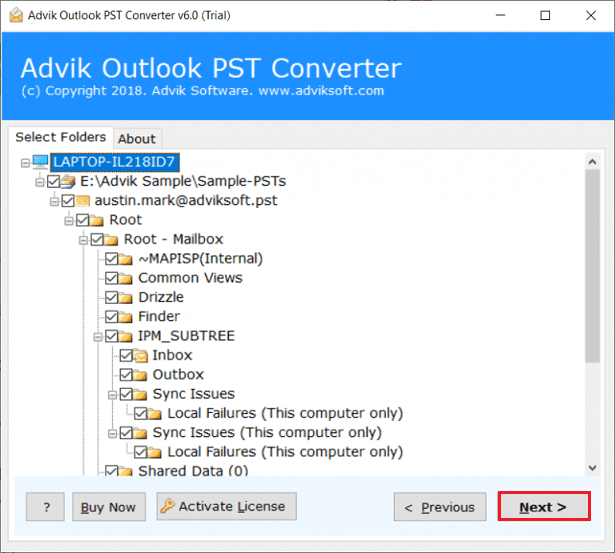The height and width of the screenshot is (553, 615).
Task: Click folder icon beside Sync Issues (This computer only)
Action: click(x=140, y=433)
